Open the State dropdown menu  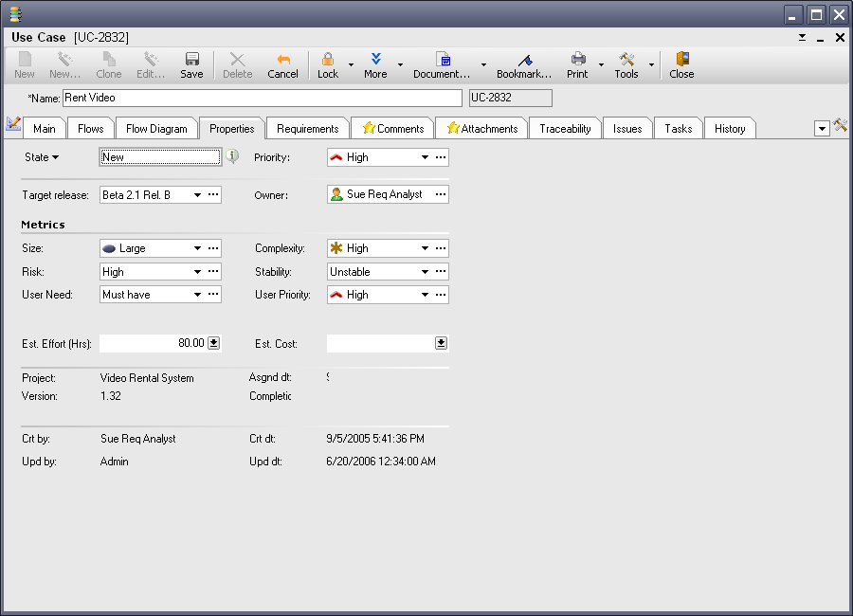pos(42,157)
